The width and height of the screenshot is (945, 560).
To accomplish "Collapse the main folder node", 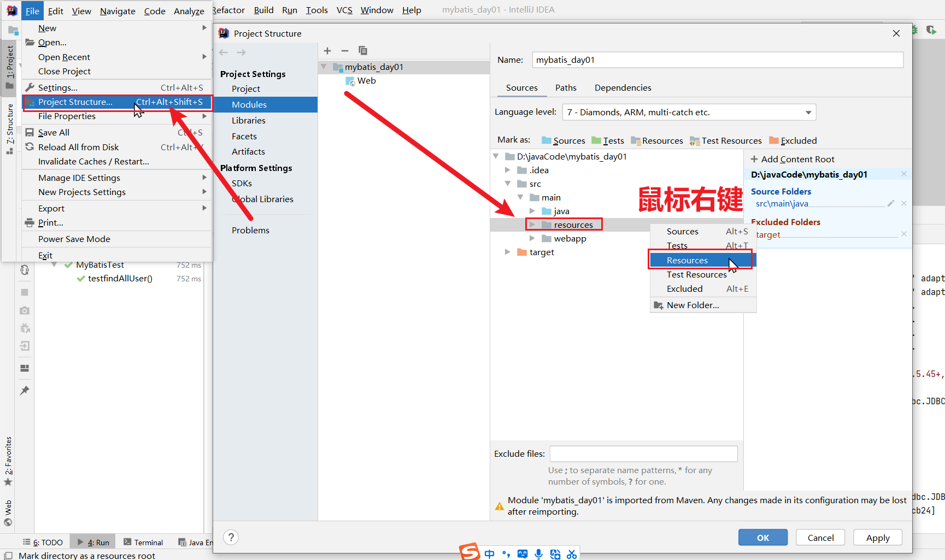I will (x=520, y=197).
